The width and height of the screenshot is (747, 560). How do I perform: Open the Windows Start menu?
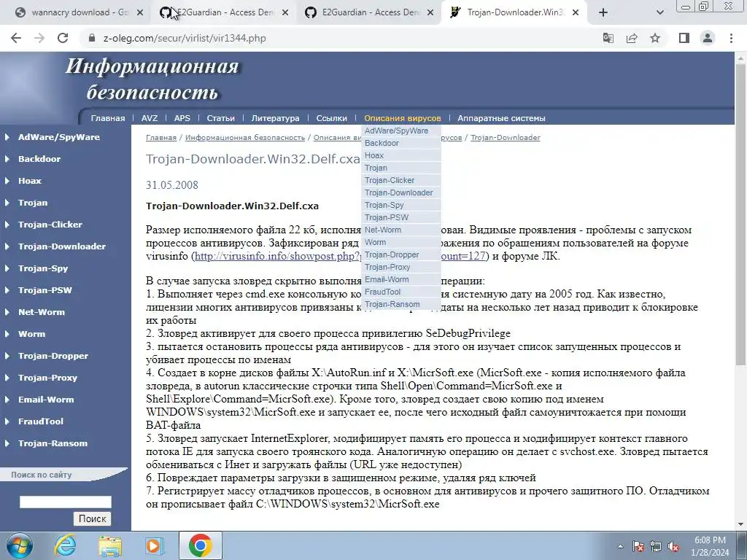[x=20, y=545]
